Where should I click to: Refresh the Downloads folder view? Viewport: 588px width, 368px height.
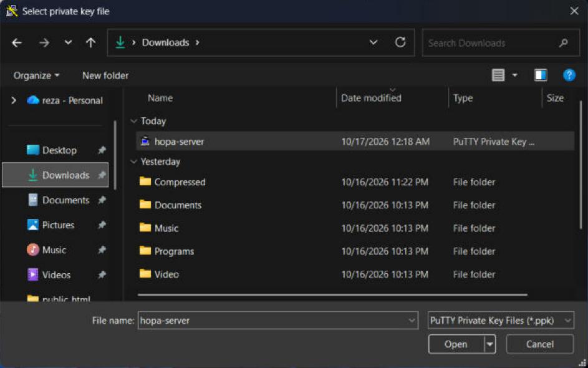[x=400, y=42]
